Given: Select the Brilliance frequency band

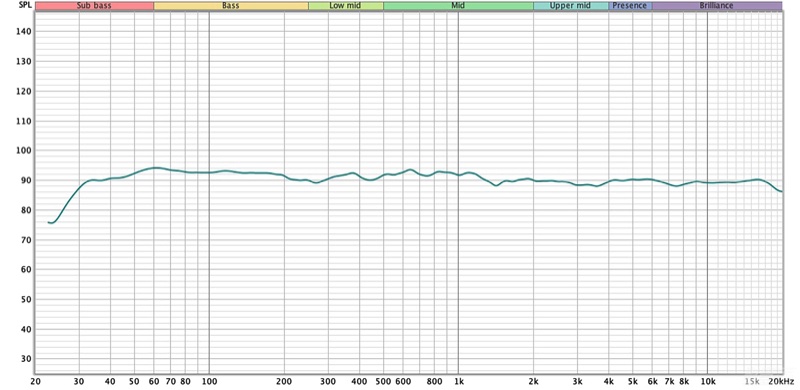Looking at the screenshot, I should click(x=717, y=6).
